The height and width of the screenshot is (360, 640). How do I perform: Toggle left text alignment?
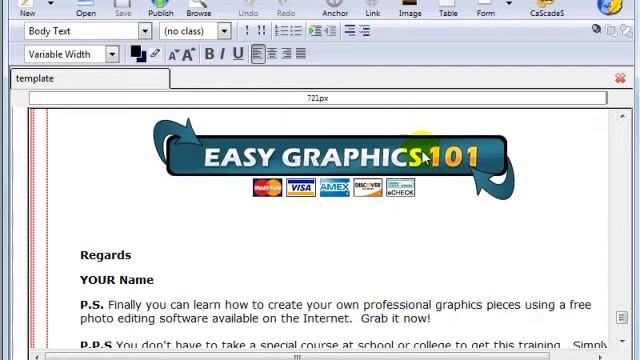tap(258, 53)
